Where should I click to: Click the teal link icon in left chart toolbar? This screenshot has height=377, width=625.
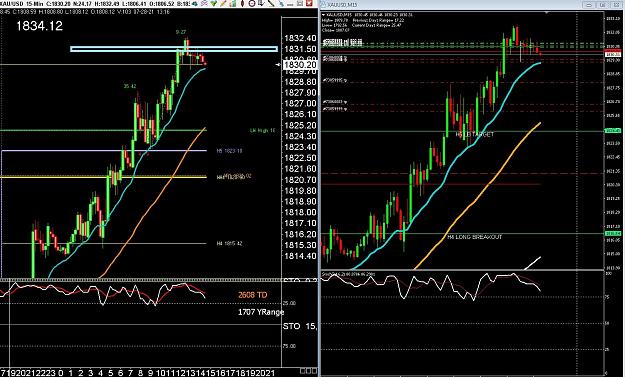tap(195, 4)
